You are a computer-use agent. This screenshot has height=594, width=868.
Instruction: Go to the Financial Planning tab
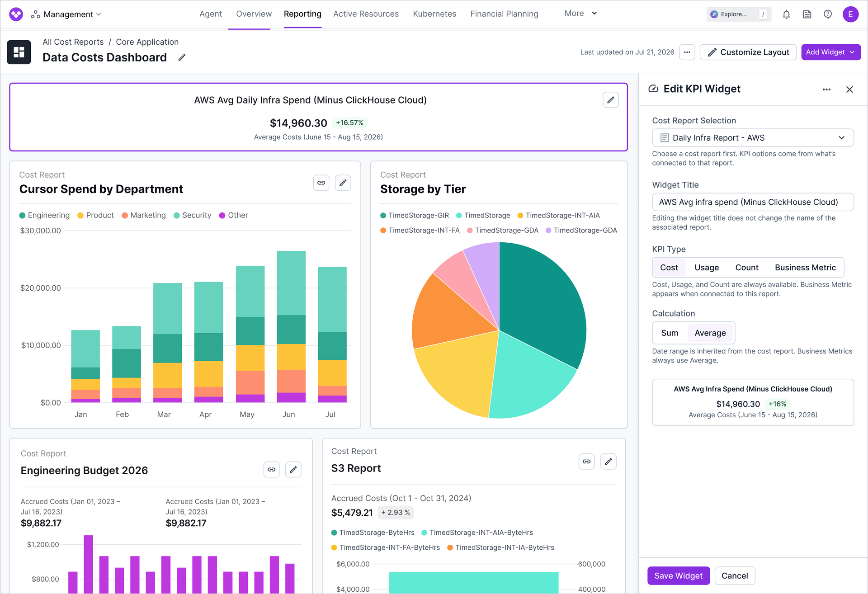tap(504, 14)
